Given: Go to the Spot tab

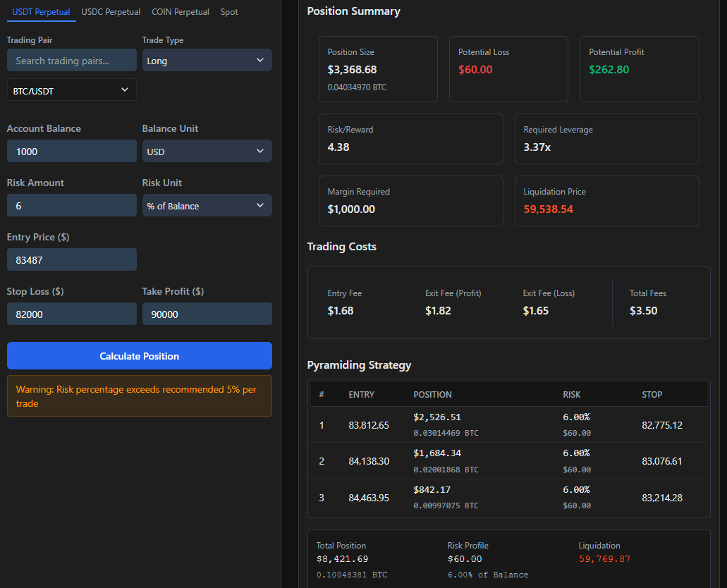Looking at the screenshot, I should (229, 12).
